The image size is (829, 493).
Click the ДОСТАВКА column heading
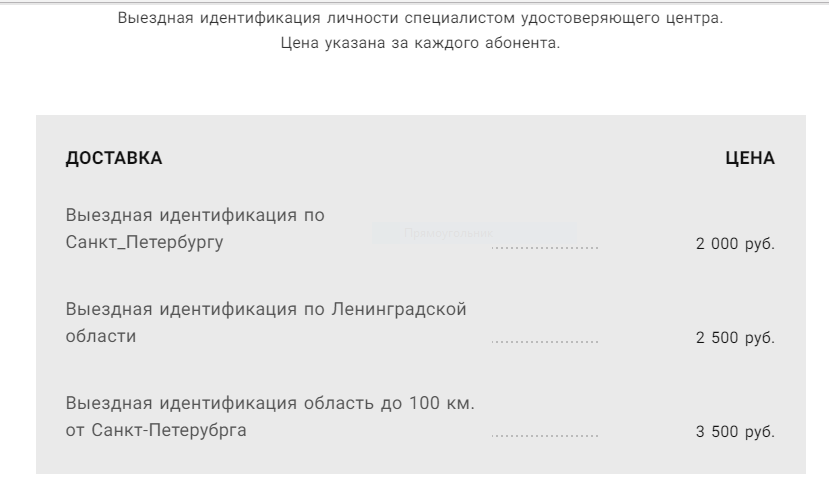114,158
